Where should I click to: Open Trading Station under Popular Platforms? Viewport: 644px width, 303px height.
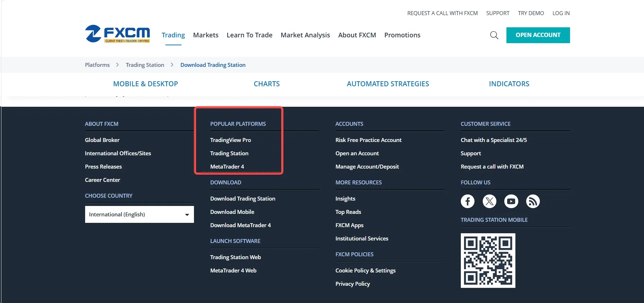pyautogui.click(x=230, y=153)
